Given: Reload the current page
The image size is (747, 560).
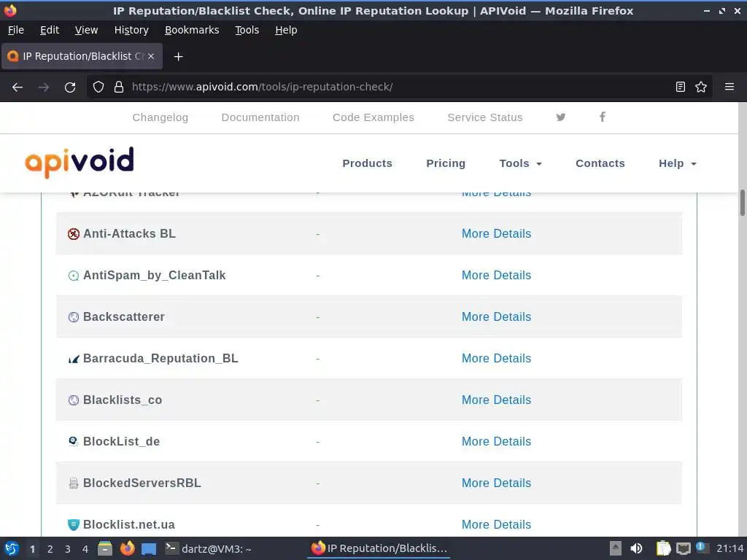Looking at the screenshot, I should point(70,87).
